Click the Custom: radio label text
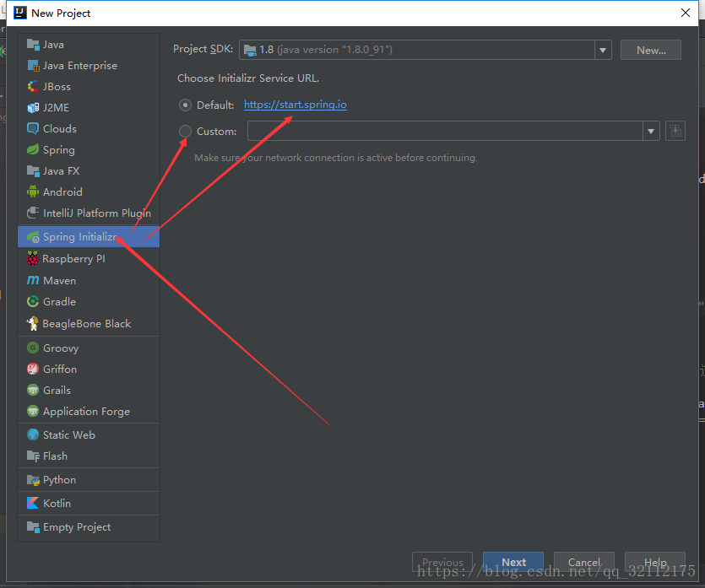Screen dimensions: 705x588 216,131
